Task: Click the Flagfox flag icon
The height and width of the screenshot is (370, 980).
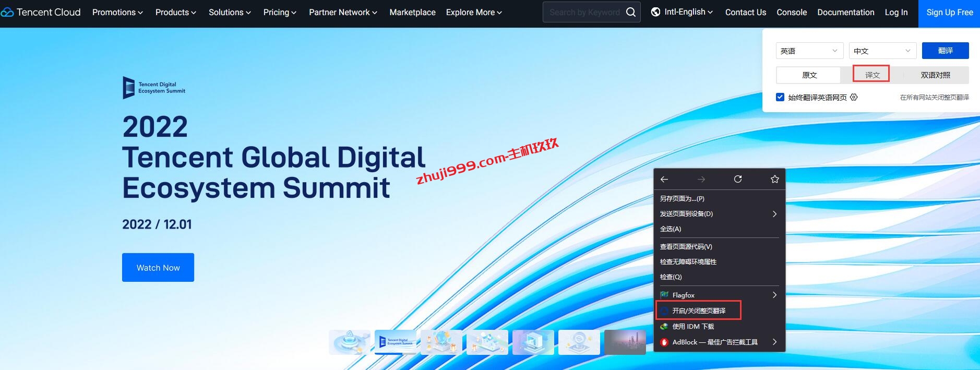Action: point(664,295)
